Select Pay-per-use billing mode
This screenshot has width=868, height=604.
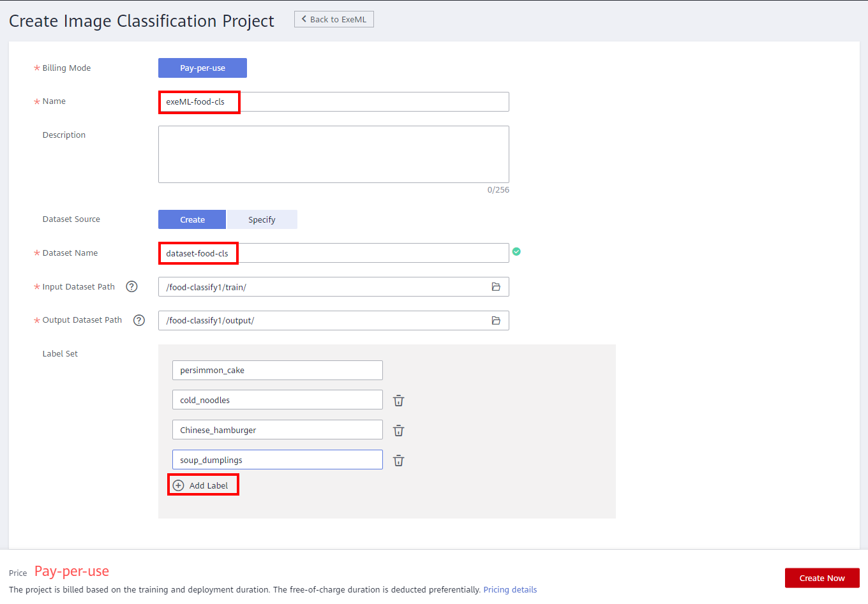pyautogui.click(x=202, y=68)
